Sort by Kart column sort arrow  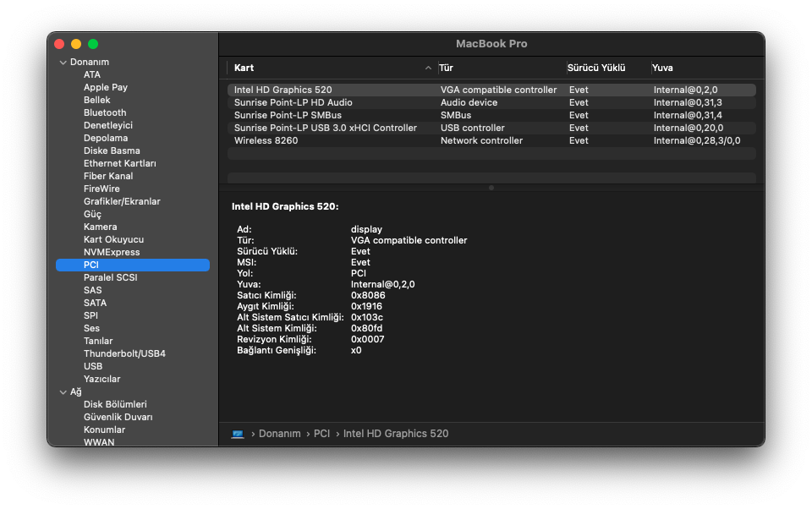428,68
